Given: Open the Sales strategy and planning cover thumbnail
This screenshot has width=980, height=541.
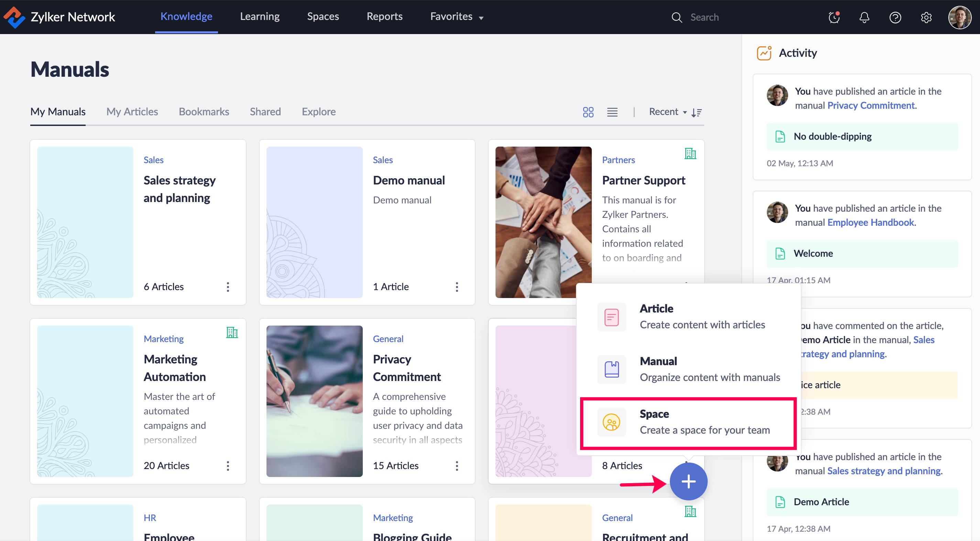Looking at the screenshot, I should [x=85, y=222].
